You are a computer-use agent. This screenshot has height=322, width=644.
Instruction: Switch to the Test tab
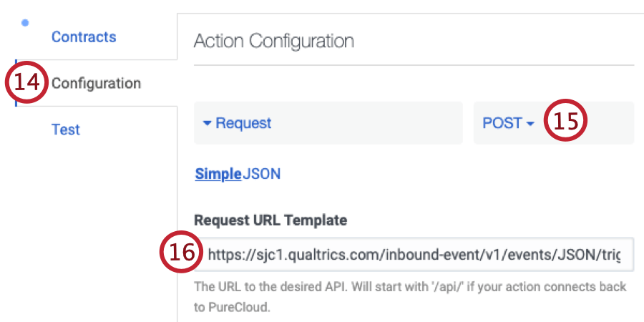click(66, 130)
